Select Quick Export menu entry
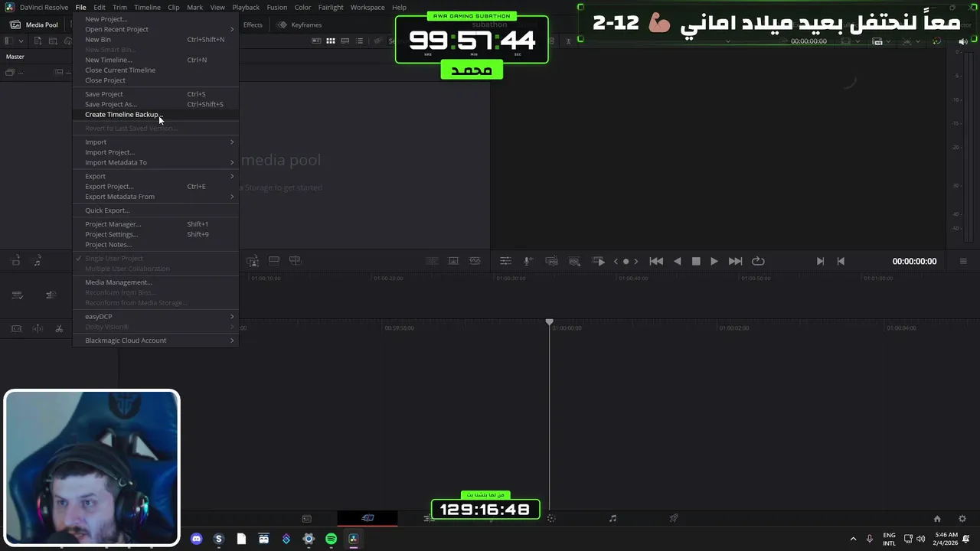This screenshot has width=980, height=551. pyautogui.click(x=107, y=210)
